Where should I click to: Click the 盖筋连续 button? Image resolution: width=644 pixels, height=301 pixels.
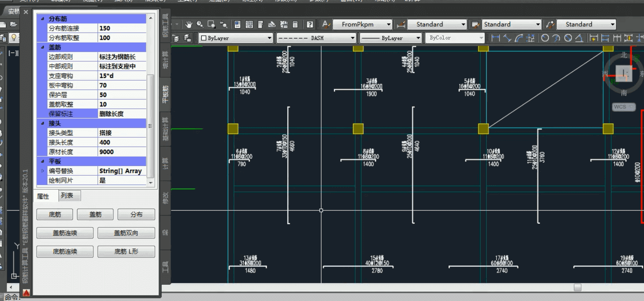tap(65, 233)
